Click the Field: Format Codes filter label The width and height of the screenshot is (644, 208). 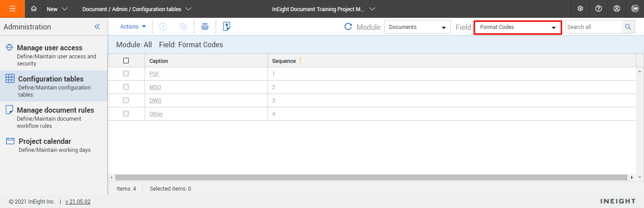pyautogui.click(x=191, y=45)
